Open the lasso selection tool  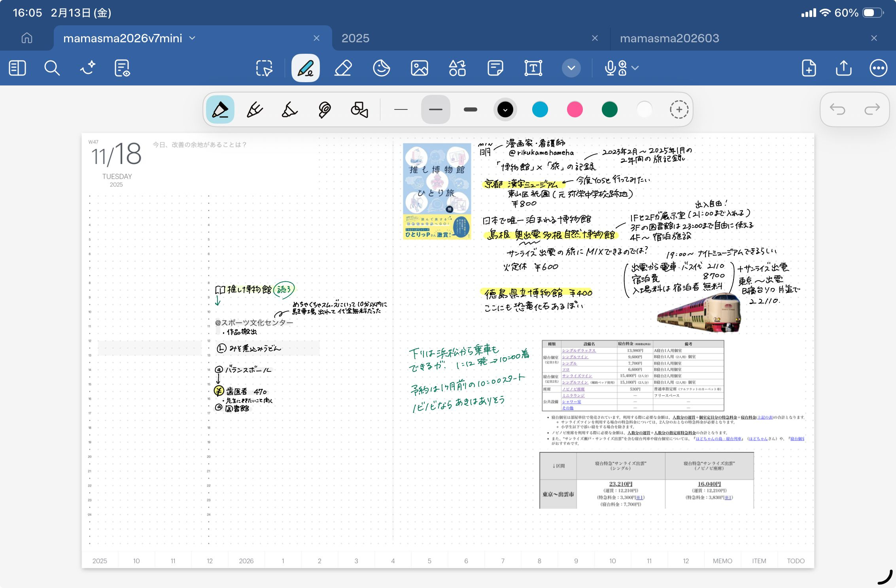264,68
